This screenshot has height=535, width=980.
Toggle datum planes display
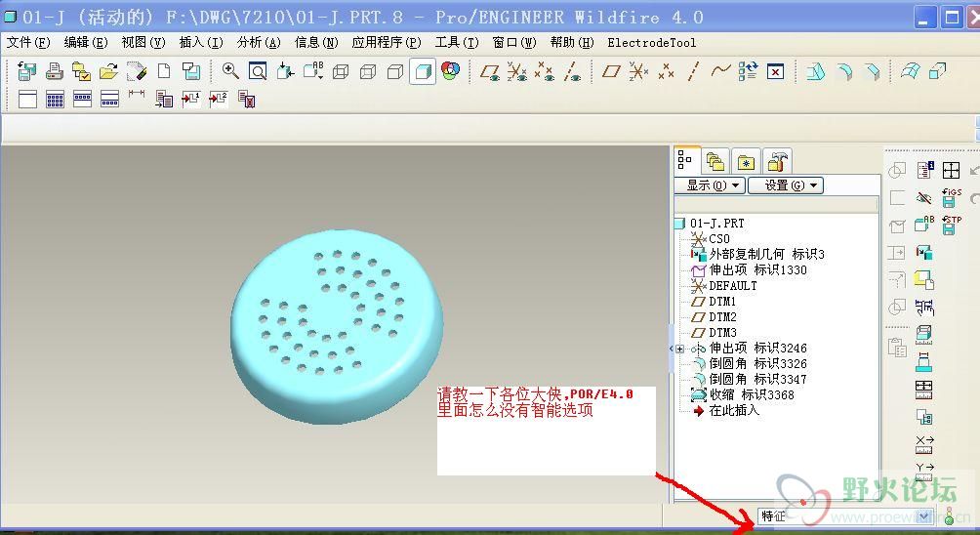point(490,72)
